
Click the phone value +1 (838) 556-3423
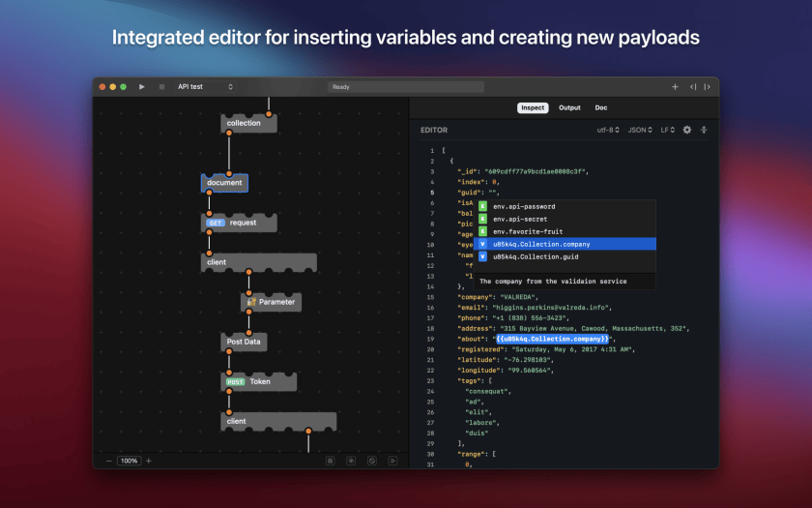point(531,318)
